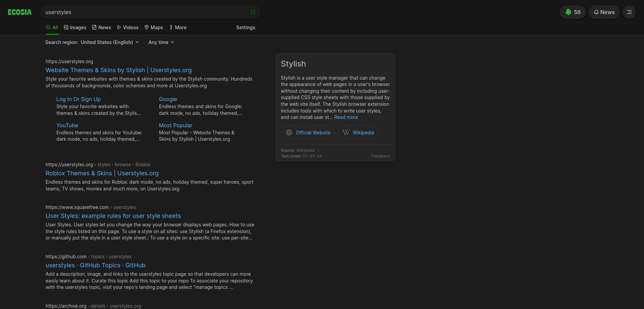This screenshot has width=644, height=309.
Task: Click the Stylish panel heading
Action: pos(293,64)
